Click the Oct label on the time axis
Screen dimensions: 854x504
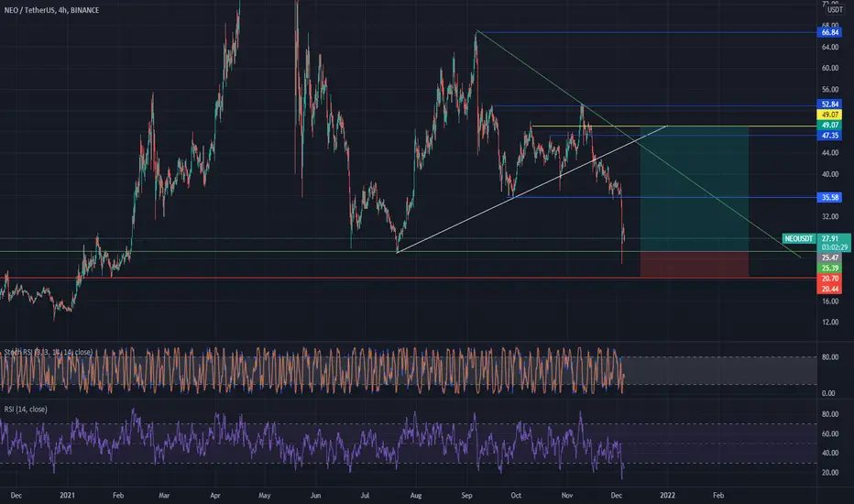516,495
